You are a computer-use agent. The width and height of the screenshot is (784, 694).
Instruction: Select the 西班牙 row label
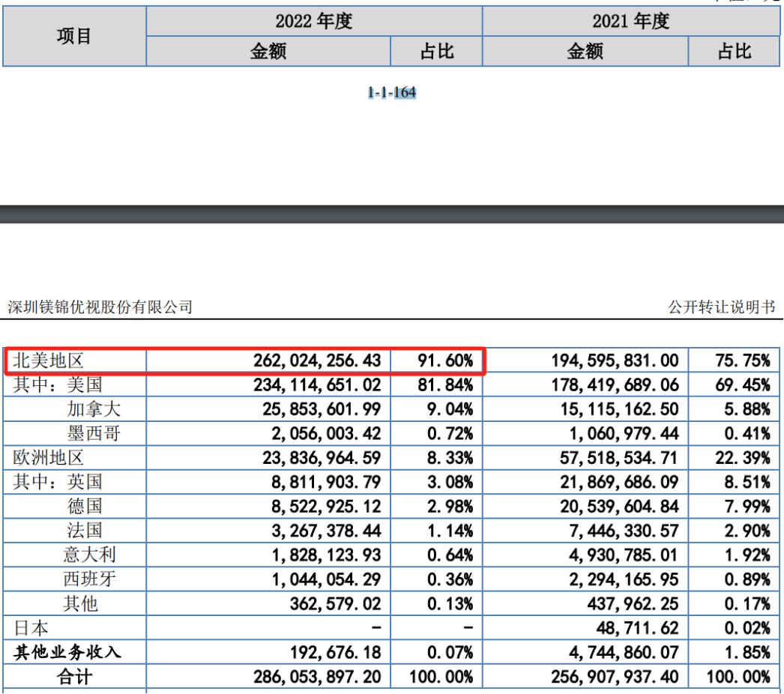[89, 579]
